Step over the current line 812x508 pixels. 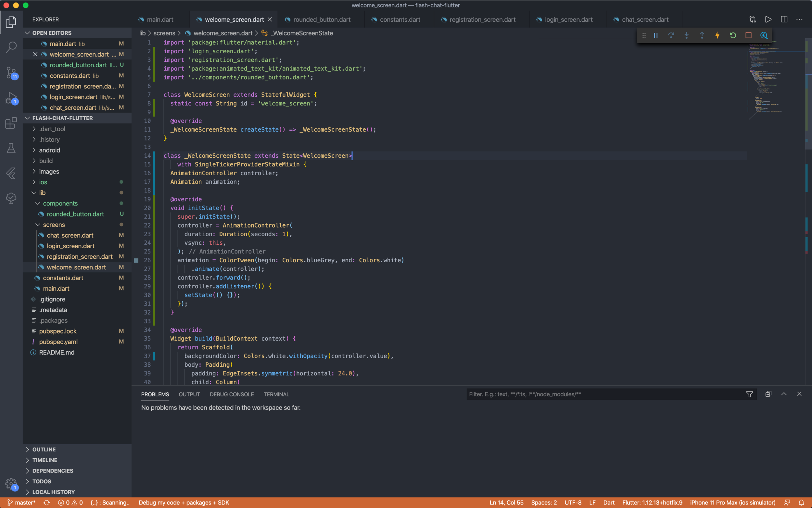tap(671, 35)
